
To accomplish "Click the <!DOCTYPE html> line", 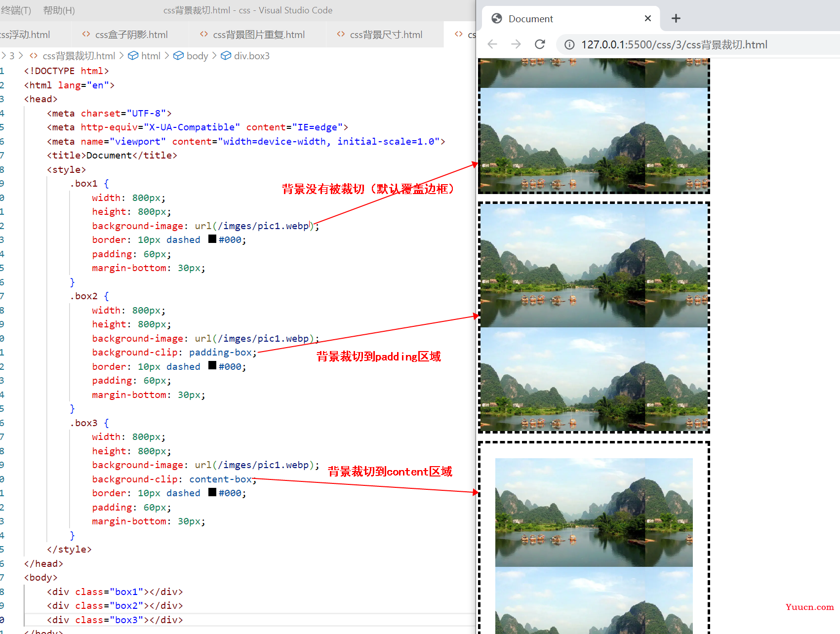I will (x=66, y=71).
